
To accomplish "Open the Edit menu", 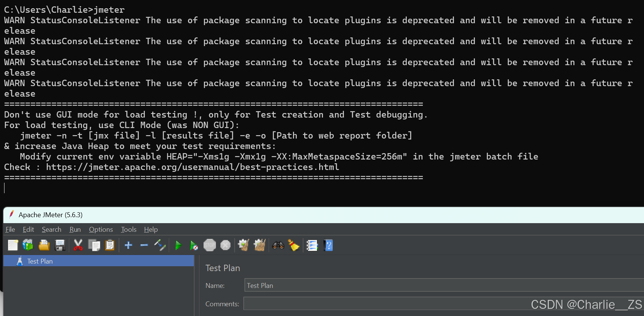I will (x=28, y=230).
